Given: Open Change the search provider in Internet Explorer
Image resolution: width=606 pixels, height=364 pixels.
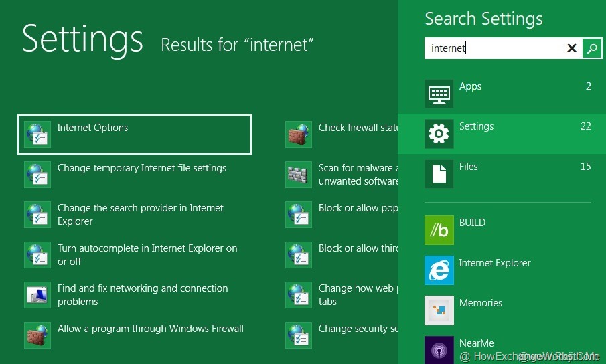Looking at the screenshot, I should pos(141,215).
